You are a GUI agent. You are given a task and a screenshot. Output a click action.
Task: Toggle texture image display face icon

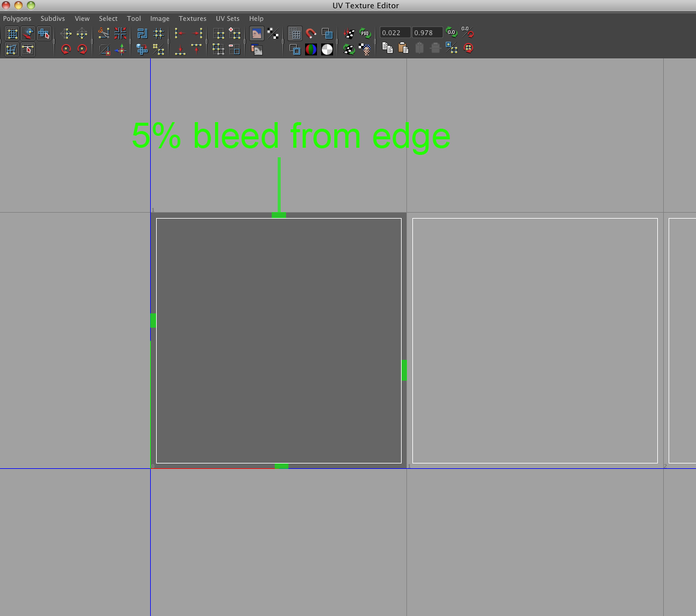tap(257, 33)
